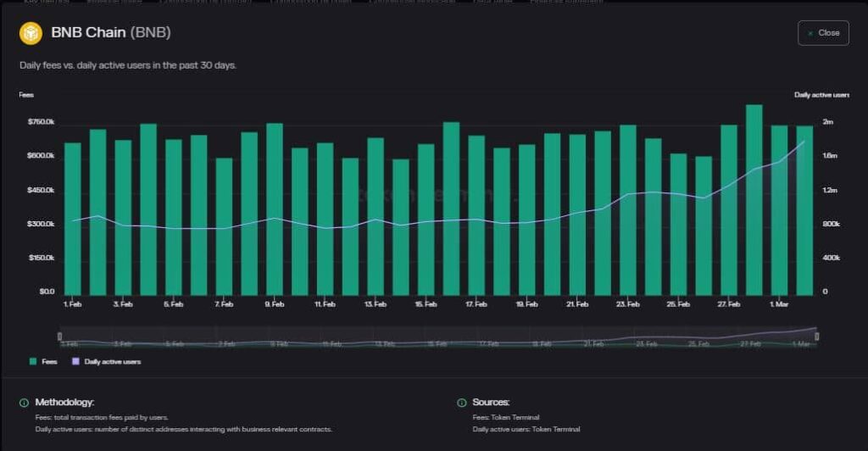Toggle the Daily active users legend label

(112, 361)
